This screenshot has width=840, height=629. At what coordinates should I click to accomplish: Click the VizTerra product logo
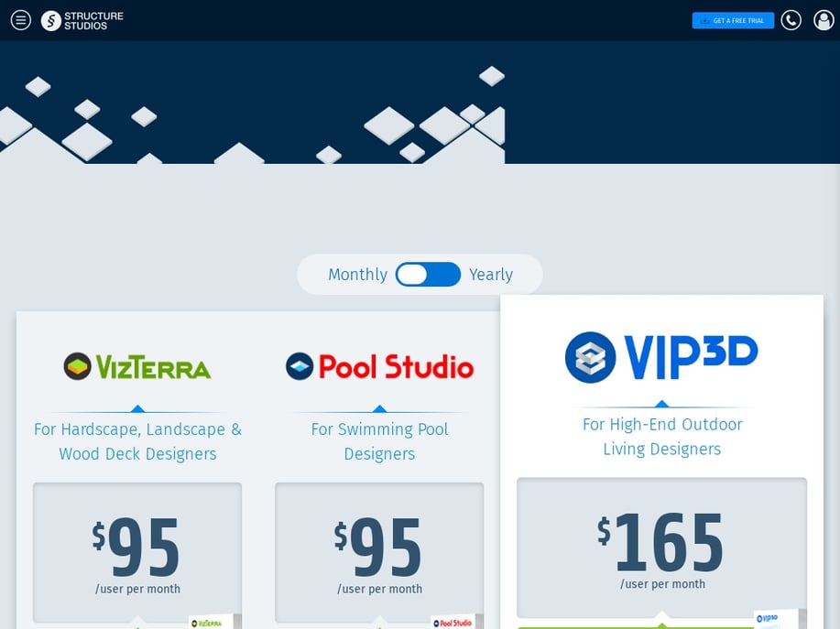pos(137,366)
